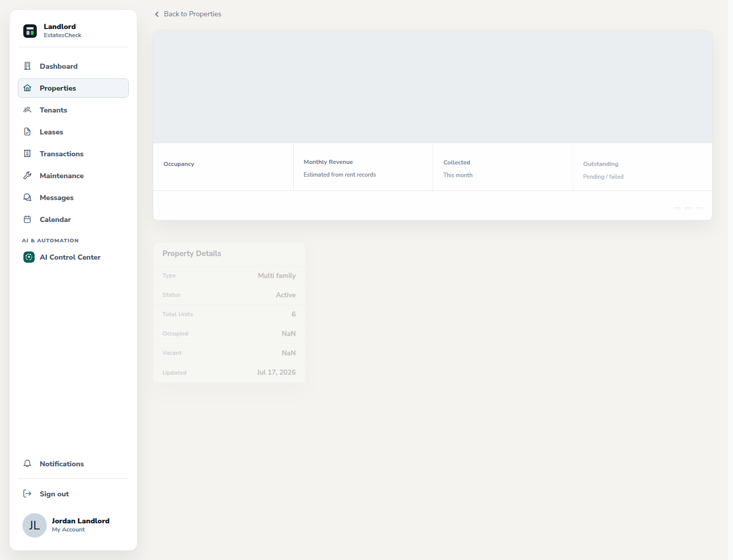Open the Dashboard building icon
733x560 pixels.
tap(27, 66)
